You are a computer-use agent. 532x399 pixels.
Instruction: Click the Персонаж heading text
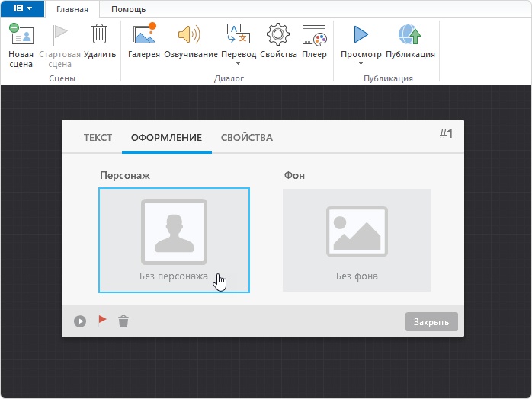[x=125, y=175]
